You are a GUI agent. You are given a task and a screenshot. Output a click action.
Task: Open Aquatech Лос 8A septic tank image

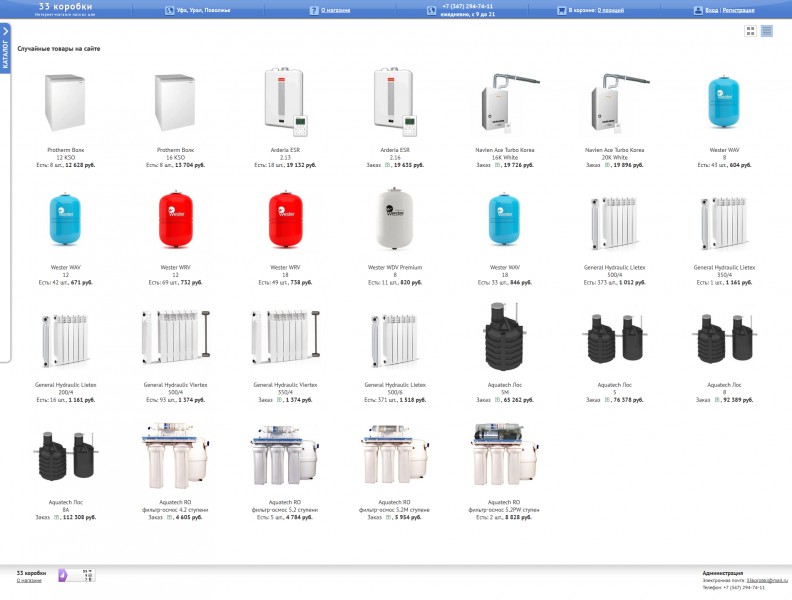(x=66, y=456)
